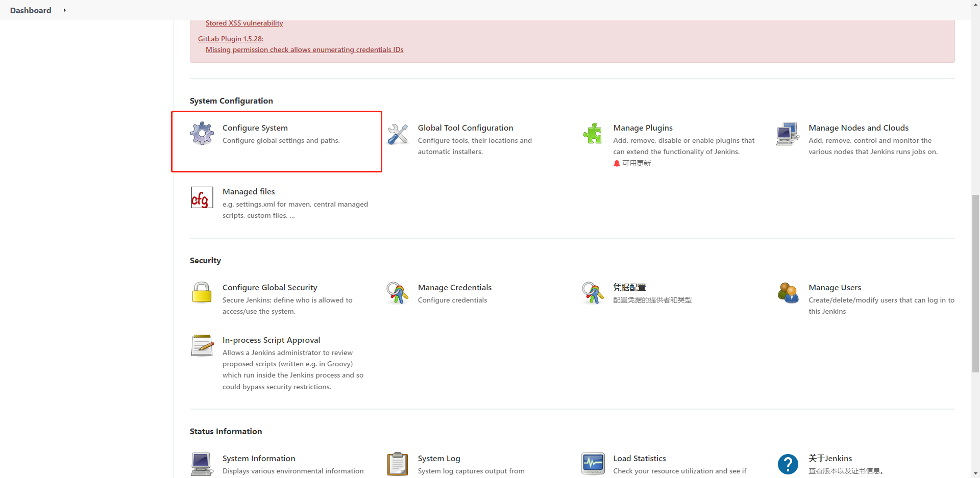980x478 pixels.
Task: Click the Manage Users people icon
Action: click(788, 293)
